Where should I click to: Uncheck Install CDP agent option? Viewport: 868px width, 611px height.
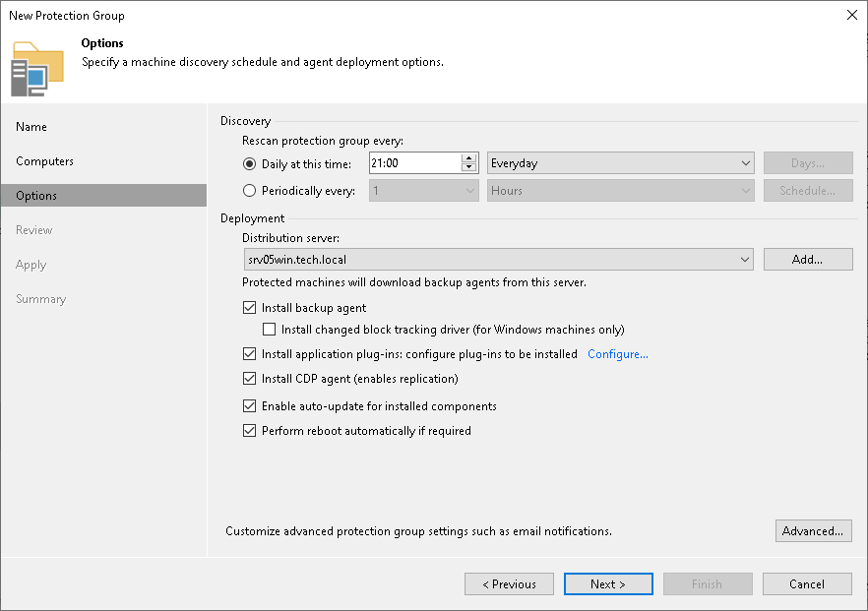249,378
